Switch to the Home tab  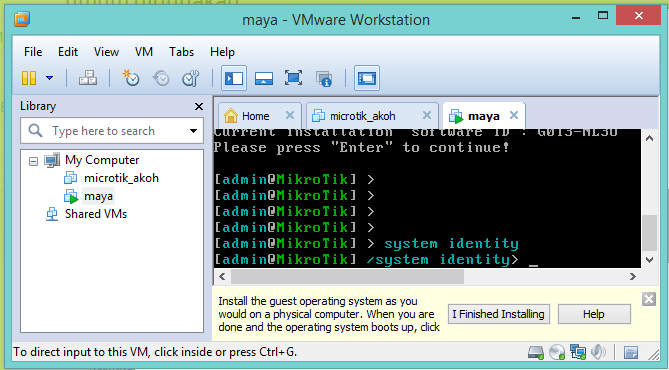coord(256,116)
